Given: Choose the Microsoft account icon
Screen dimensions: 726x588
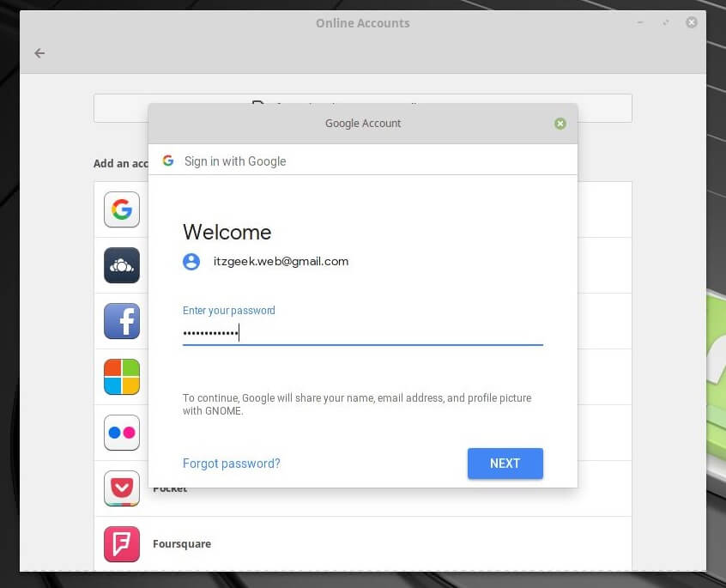Looking at the screenshot, I should (x=122, y=377).
